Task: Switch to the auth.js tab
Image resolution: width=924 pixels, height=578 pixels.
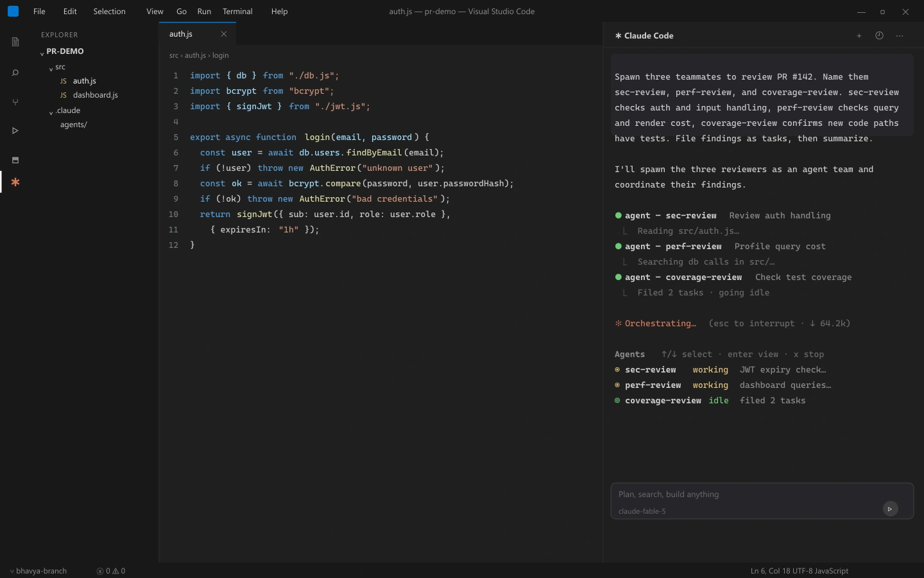Action: (198, 34)
